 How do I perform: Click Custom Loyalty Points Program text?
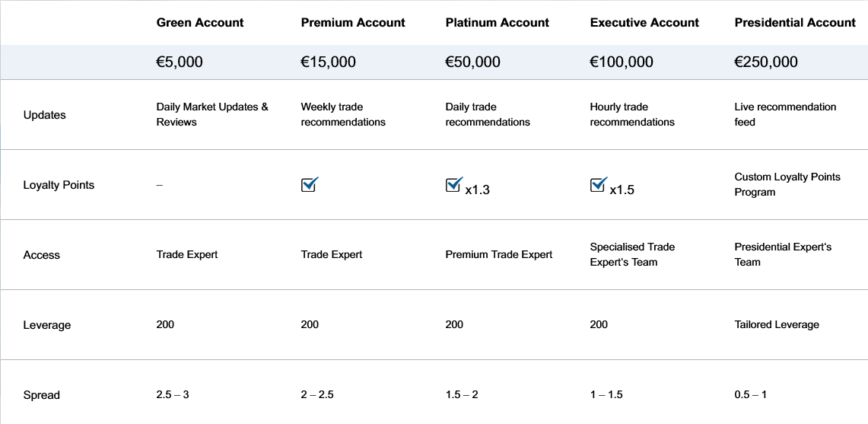[787, 184]
